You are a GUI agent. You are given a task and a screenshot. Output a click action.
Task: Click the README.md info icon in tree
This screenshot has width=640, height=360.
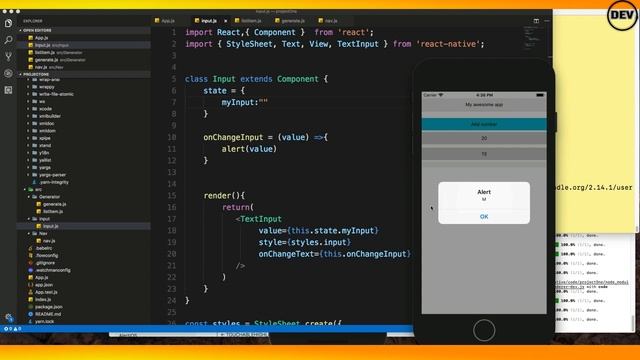[x=31, y=314]
